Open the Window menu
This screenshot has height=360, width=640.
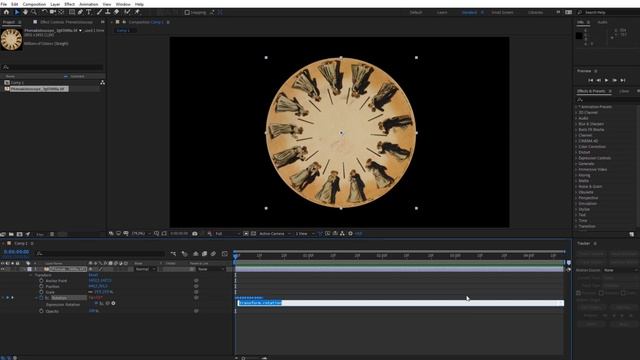click(x=123, y=4)
